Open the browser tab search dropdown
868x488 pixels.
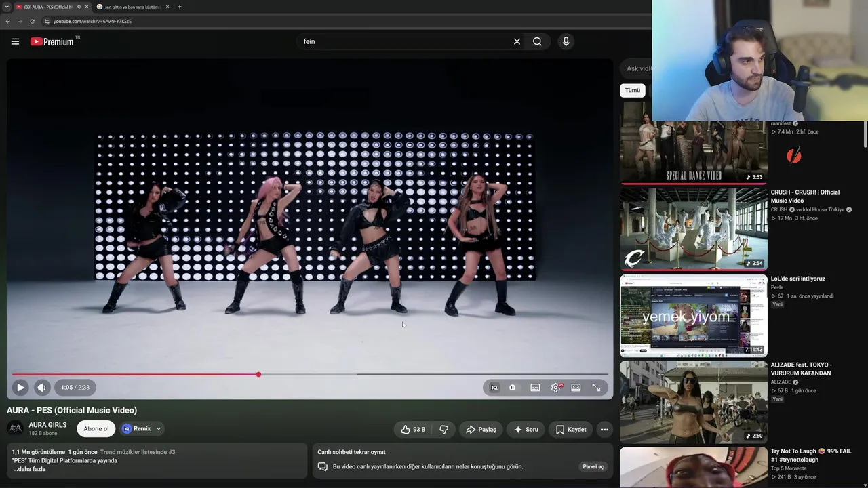(x=6, y=7)
